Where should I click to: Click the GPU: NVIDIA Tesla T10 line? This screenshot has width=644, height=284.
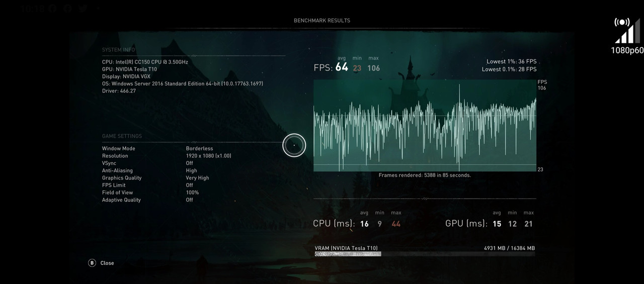[129, 69]
